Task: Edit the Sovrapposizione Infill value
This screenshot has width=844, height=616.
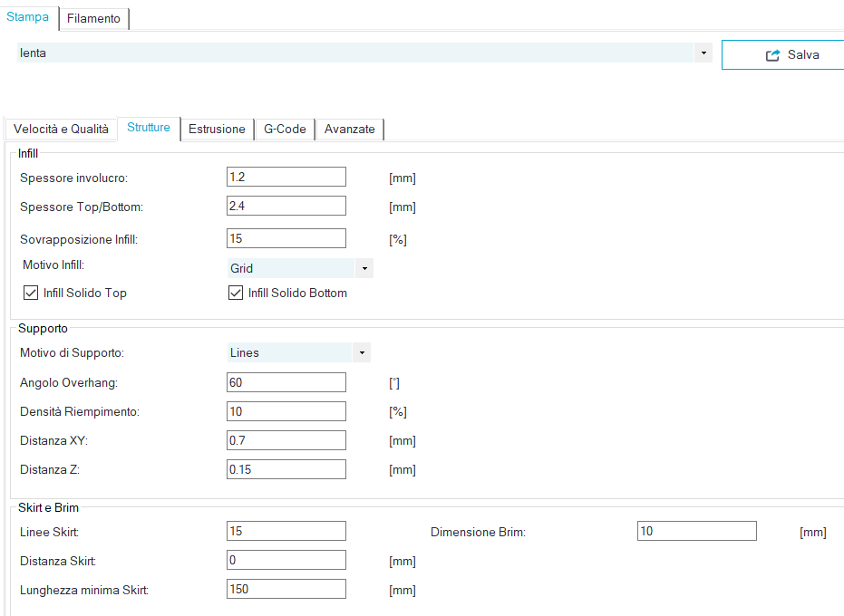Action: click(x=286, y=239)
